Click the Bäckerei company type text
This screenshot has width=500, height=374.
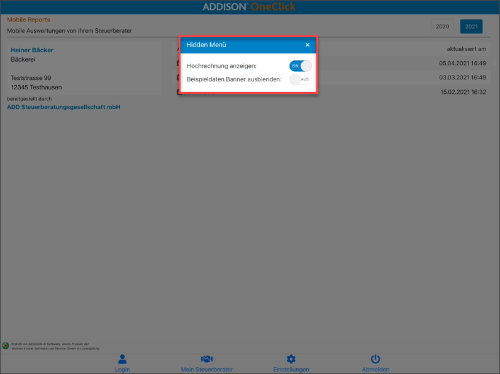point(23,60)
